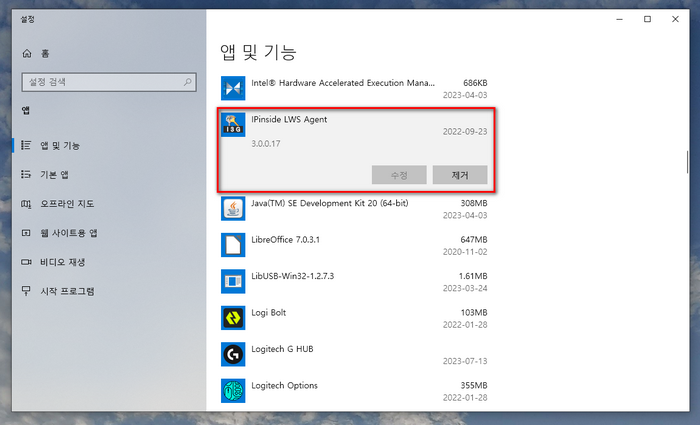Click the 오프라인 지도 map icon
Image resolution: width=700 pixels, height=425 pixels.
[x=26, y=204]
